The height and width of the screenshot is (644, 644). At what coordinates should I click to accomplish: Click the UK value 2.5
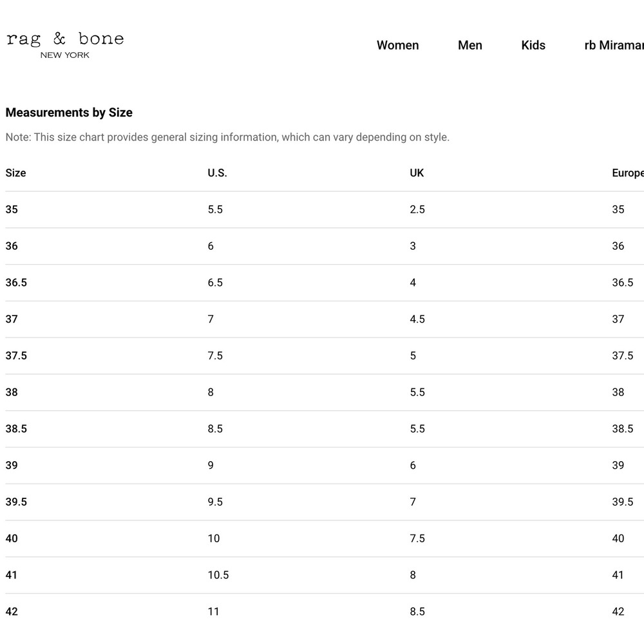click(417, 209)
